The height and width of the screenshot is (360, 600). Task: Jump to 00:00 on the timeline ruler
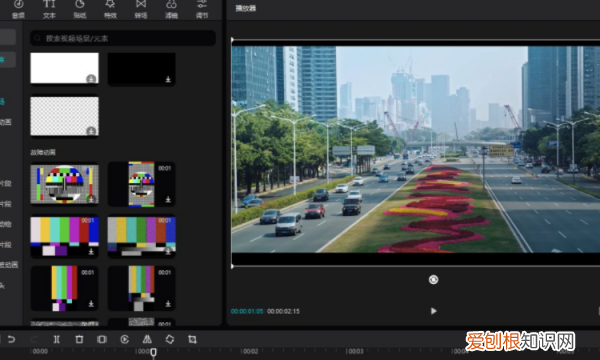[x=40, y=351]
